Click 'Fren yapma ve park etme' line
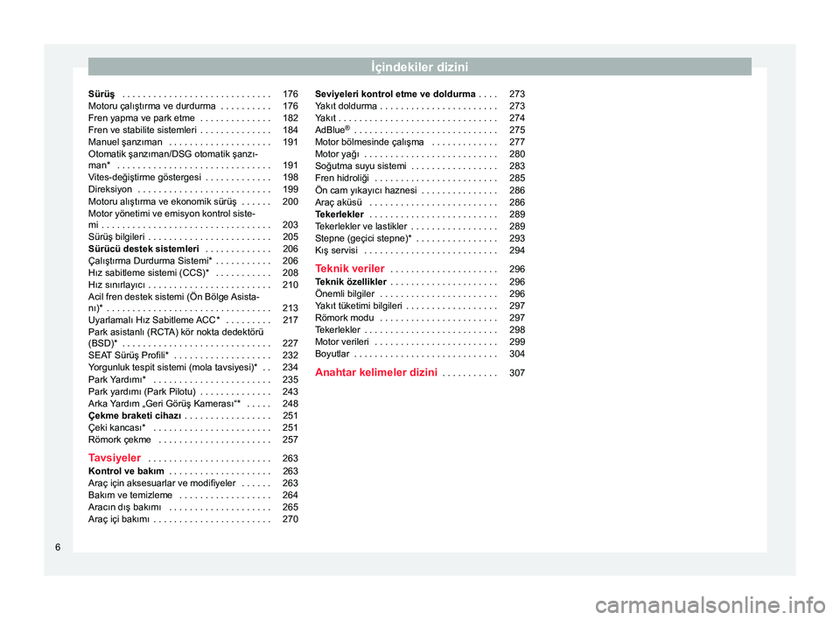Image resolution: width=840 pixels, height=620 pixels. [x=192, y=118]
